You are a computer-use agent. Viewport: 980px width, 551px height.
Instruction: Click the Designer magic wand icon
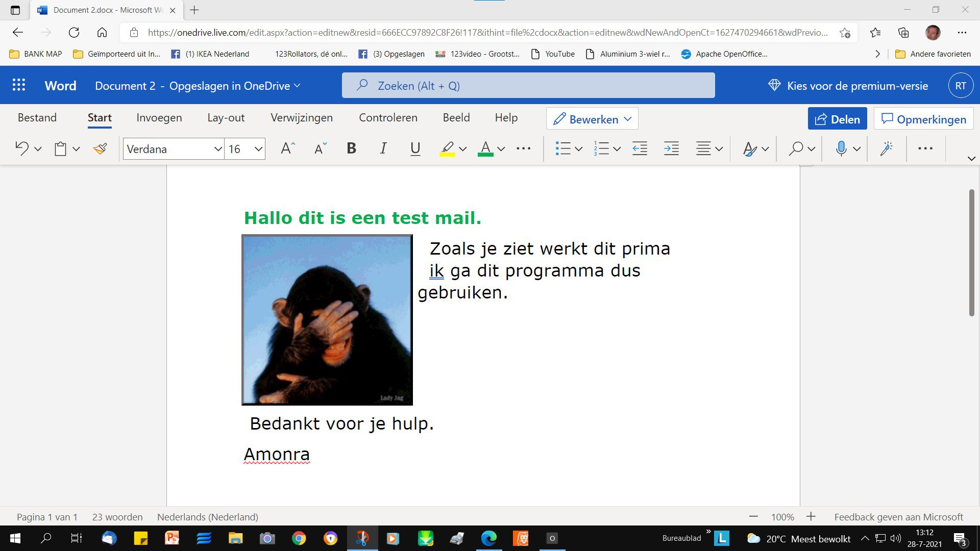click(887, 148)
